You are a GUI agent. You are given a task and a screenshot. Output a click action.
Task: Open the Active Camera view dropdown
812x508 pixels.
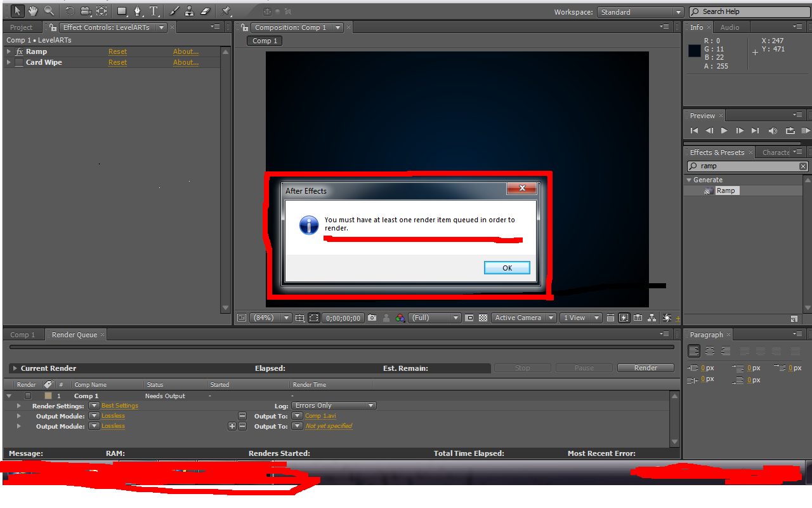coord(525,318)
